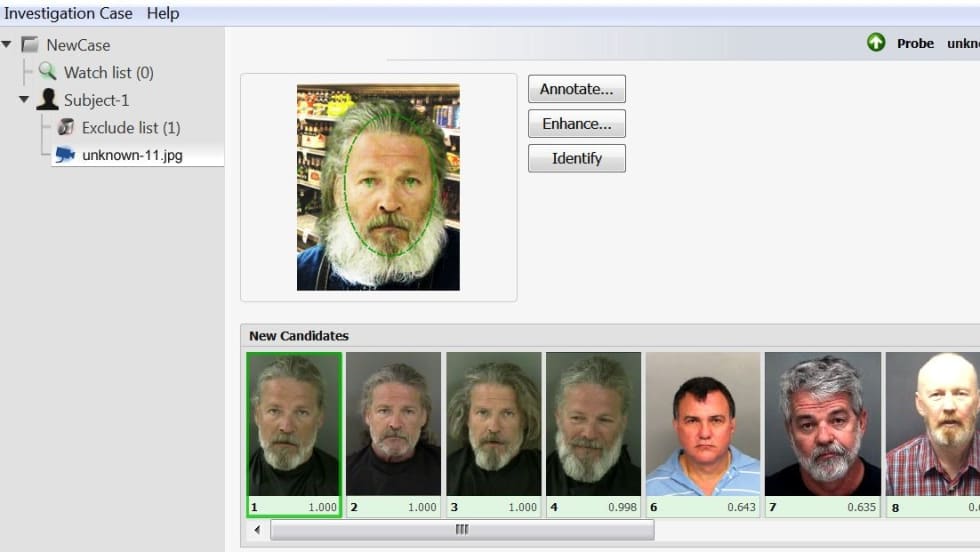Select candidate 4 thumbnail scored 0.998

pyautogui.click(x=593, y=425)
